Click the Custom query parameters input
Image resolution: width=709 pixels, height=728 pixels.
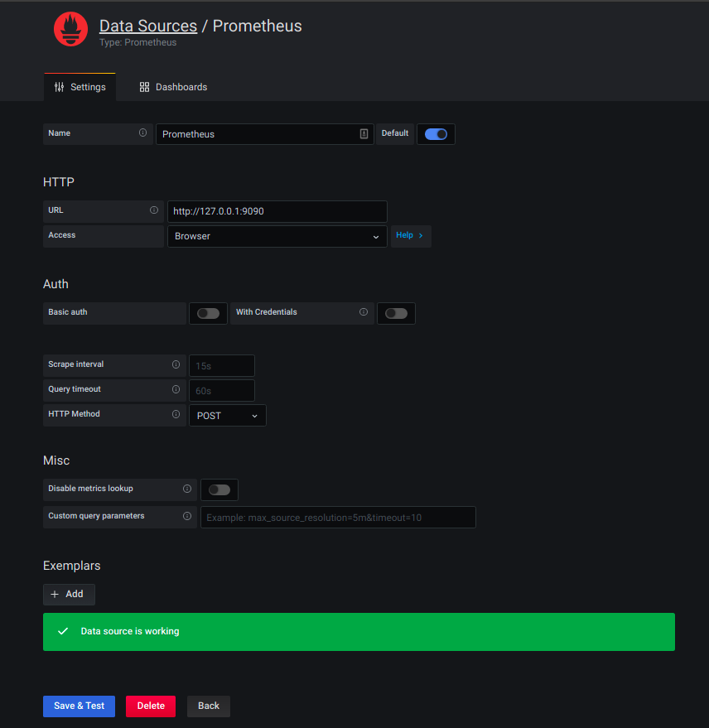(x=338, y=517)
